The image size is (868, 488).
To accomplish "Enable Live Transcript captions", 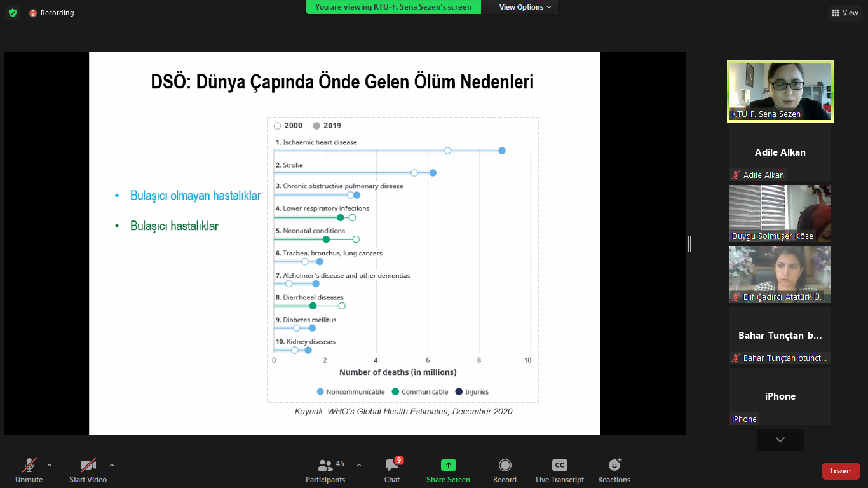I will point(559,471).
